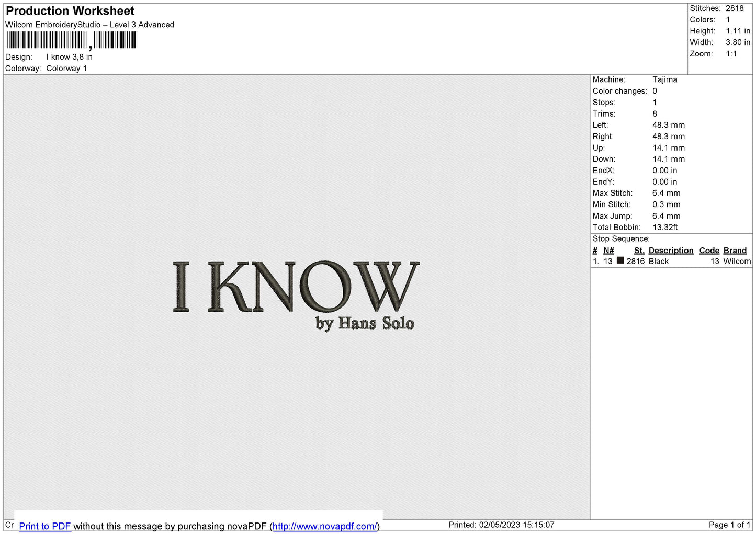The width and height of the screenshot is (756, 534).
Task: Select the barcode under the worksheet title
Action: 72,40
